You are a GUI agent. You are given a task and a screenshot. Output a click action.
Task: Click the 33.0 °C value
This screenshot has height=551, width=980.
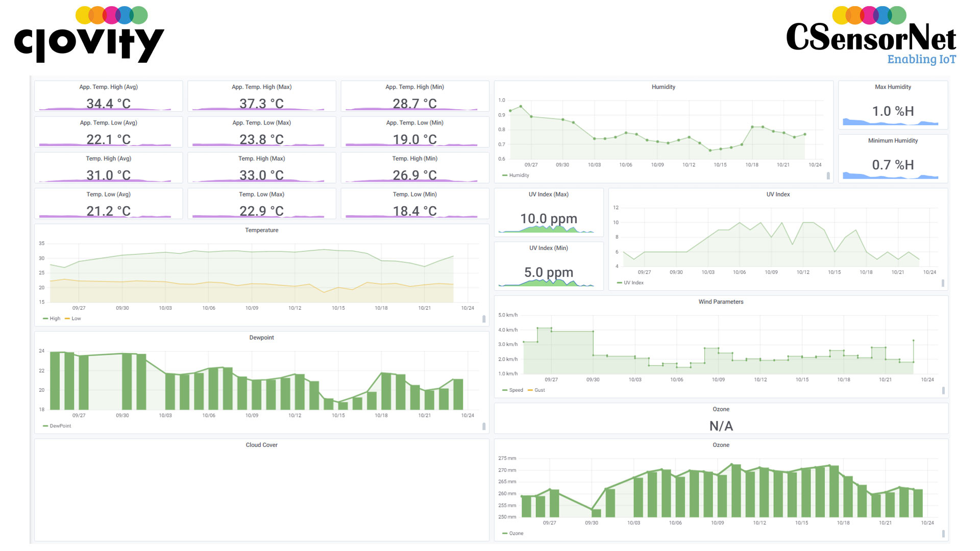(x=261, y=175)
